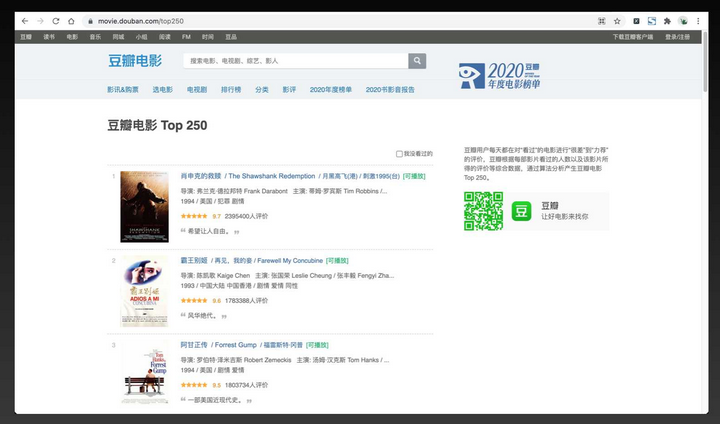Screen dimensions: 720x424
Task: Click the green QR code image
Action: point(484,211)
